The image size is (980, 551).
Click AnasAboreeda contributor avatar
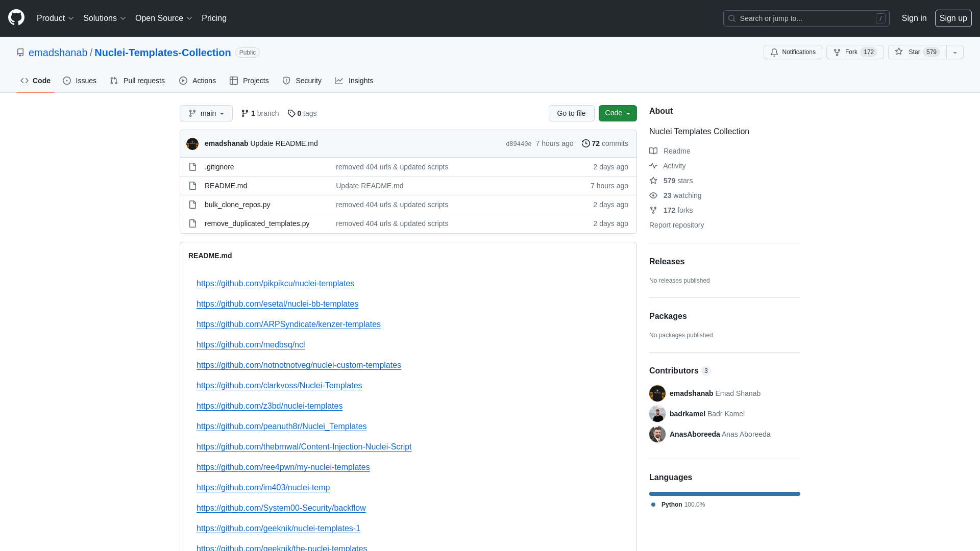pyautogui.click(x=657, y=434)
